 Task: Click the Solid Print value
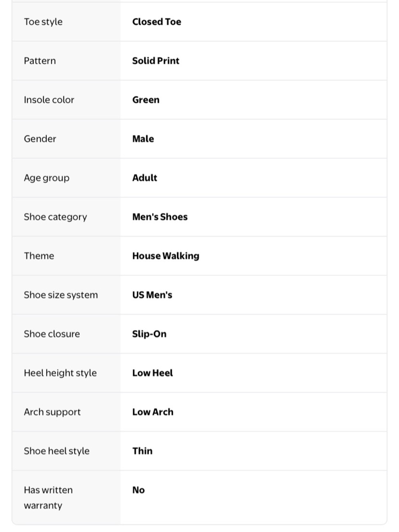pyautogui.click(x=156, y=61)
